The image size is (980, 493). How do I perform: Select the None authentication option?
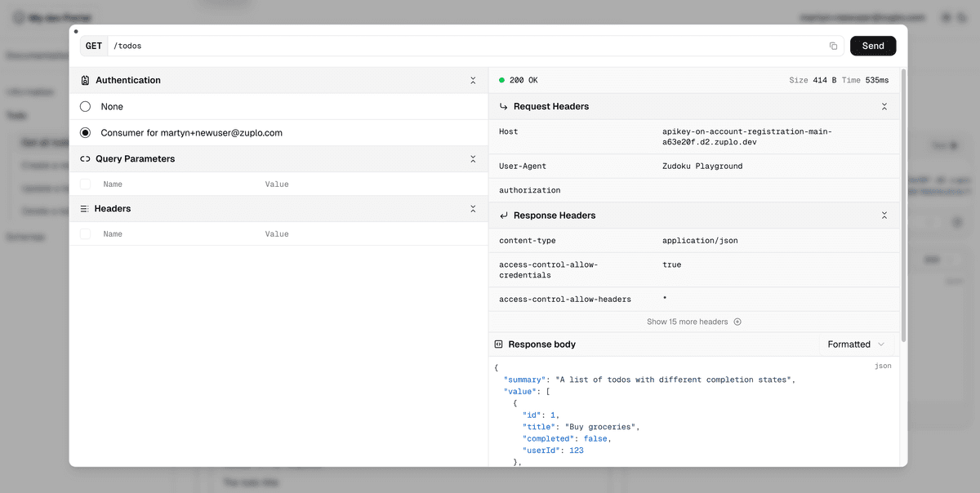pos(85,107)
